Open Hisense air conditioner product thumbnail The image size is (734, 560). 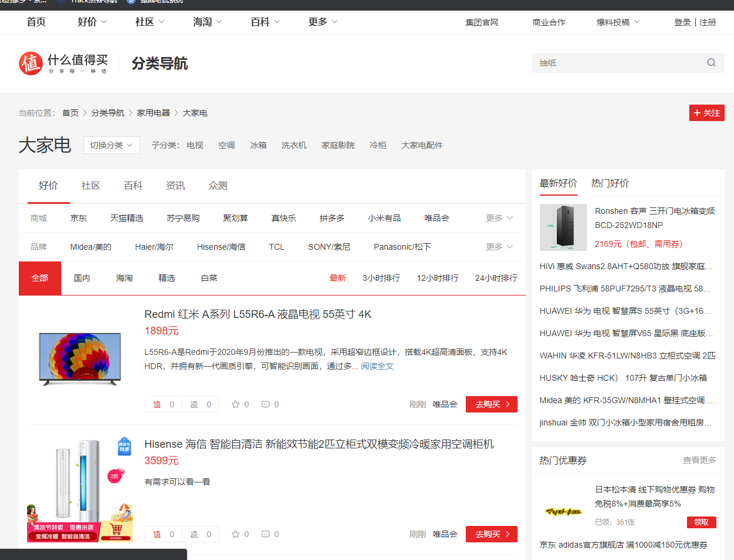tap(80, 489)
